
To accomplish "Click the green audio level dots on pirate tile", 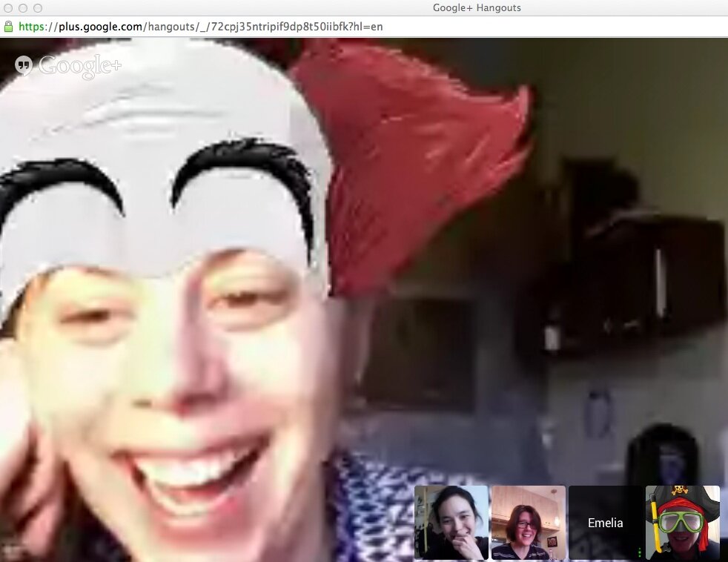I will pyautogui.click(x=640, y=552).
